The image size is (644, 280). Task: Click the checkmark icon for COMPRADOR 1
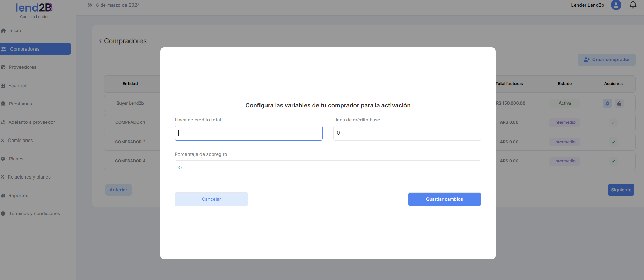(x=613, y=123)
